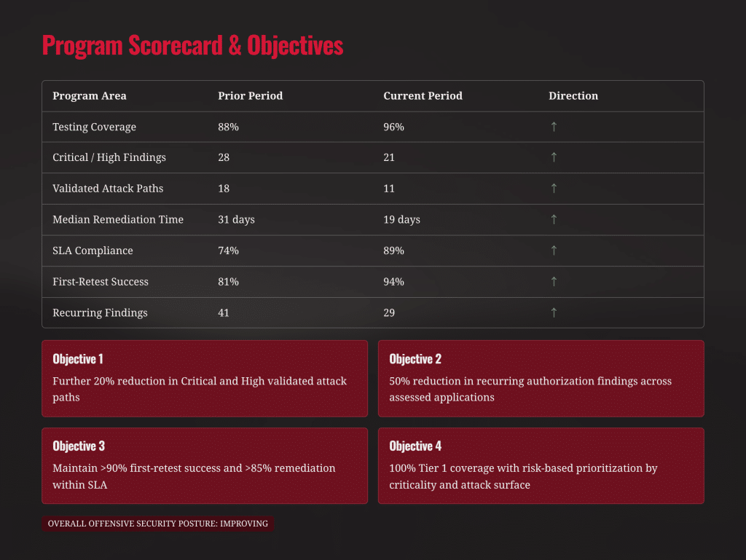The width and height of the screenshot is (746, 560).
Task: Click the 96% Testing Coverage current value
Action: (x=394, y=127)
